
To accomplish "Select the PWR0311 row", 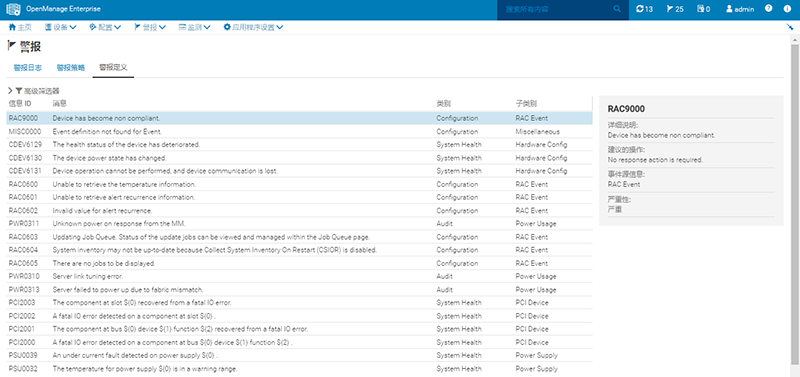I will click(x=299, y=224).
